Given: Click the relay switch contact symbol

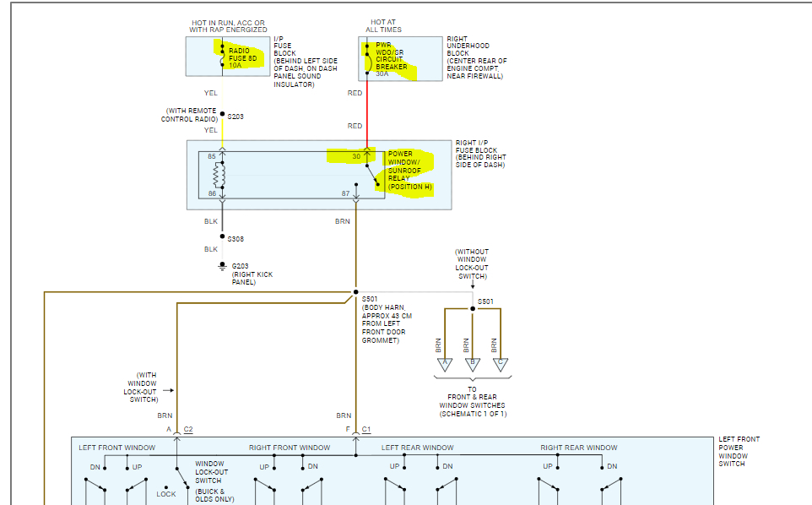Looking at the screenshot, I should pos(373,176).
